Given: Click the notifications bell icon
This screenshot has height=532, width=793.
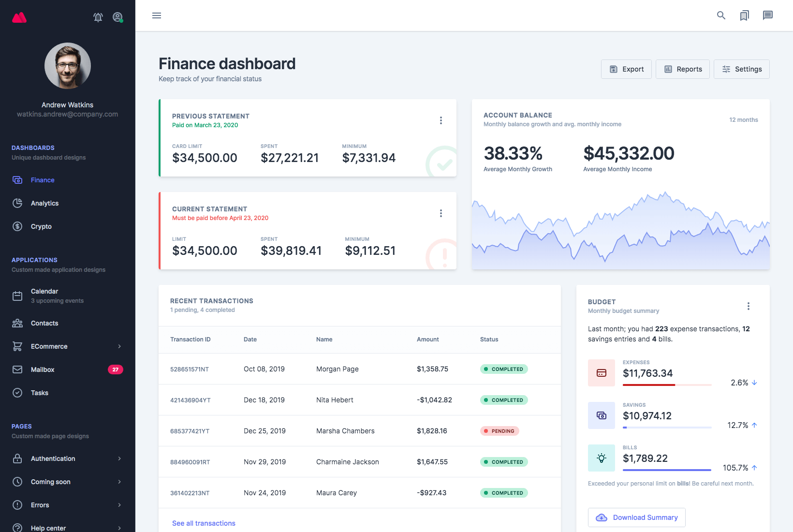Looking at the screenshot, I should tap(98, 17).
